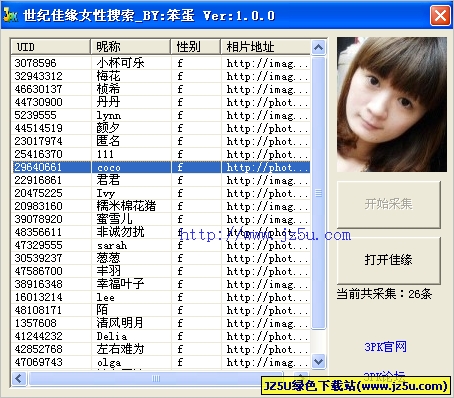
Task: Click the list's scroll down arrow
Action: [x=318, y=361]
